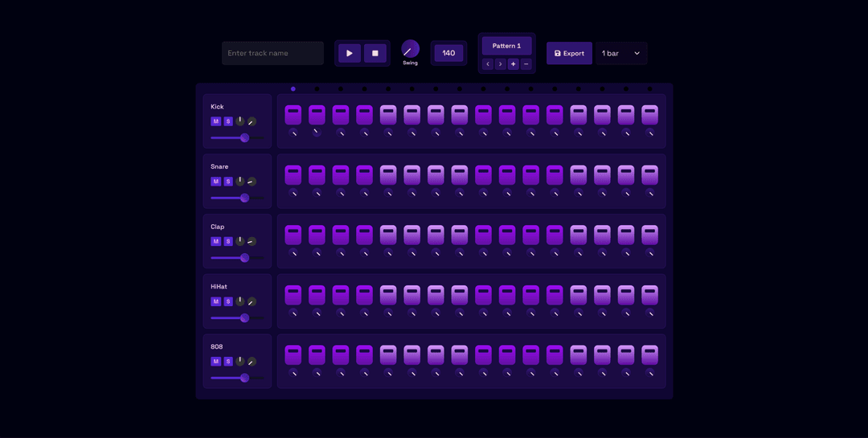
Task: Mute the HiHat track
Action: click(x=215, y=301)
